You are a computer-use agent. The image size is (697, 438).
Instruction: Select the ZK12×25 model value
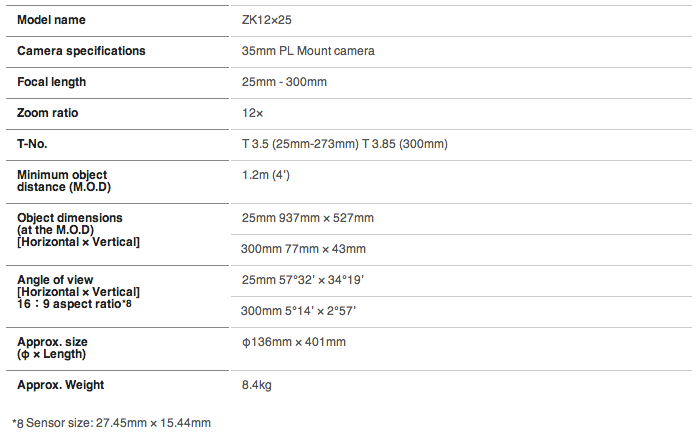pos(266,20)
